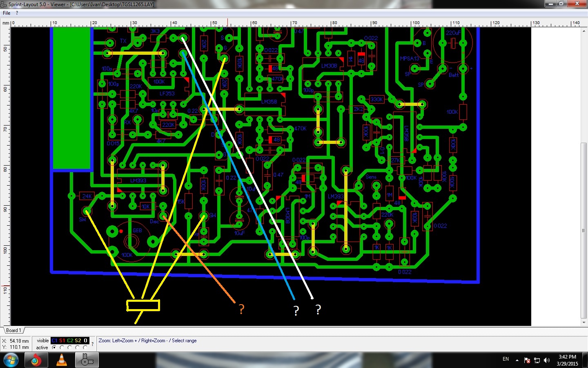Click the TX label on the board
Viewport: 588px width, 368px height.
click(123, 41)
